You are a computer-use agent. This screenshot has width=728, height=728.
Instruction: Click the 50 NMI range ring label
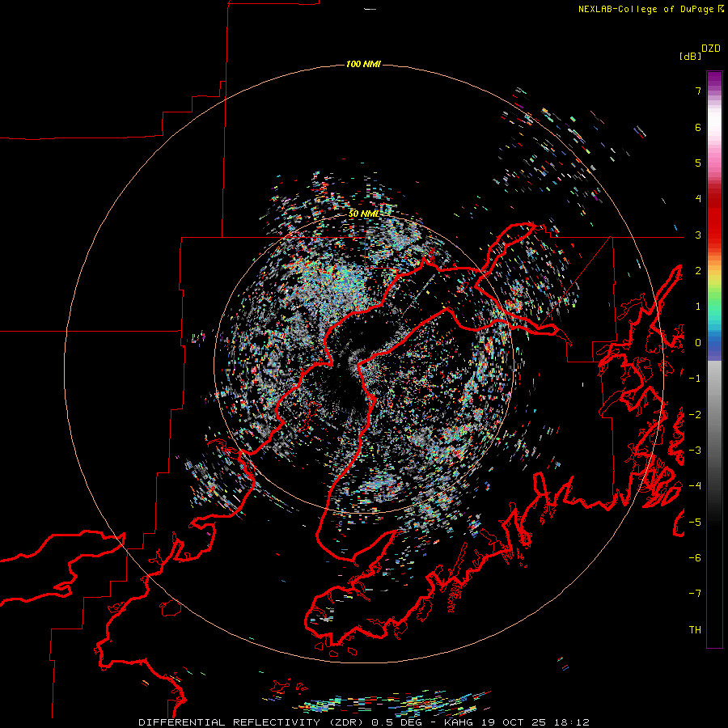click(363, 214)
